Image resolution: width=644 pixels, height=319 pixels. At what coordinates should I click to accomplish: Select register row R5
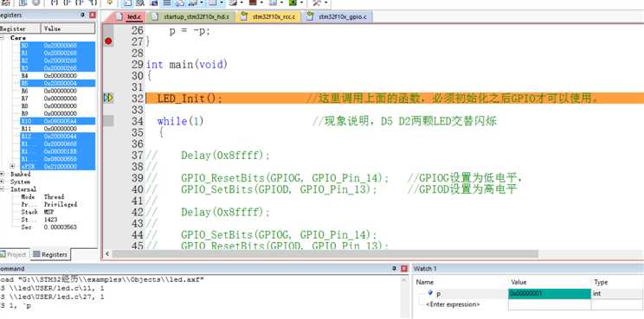(x=57, y=83)
